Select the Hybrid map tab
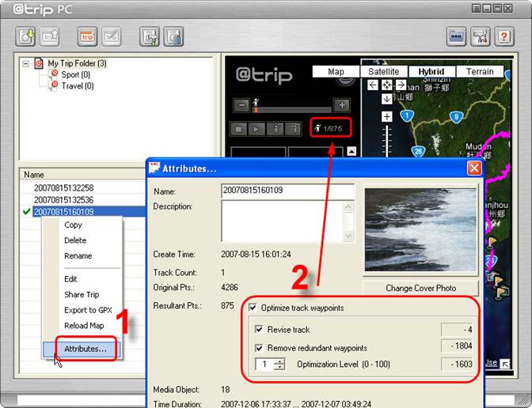The height and width of the screenshot is (408, 532). tap(431, 72)
